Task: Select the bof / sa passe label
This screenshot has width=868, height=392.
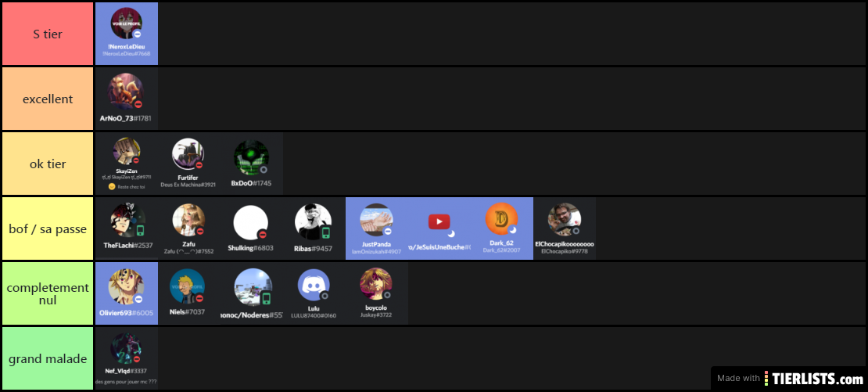Action: [x=48, y=228]
